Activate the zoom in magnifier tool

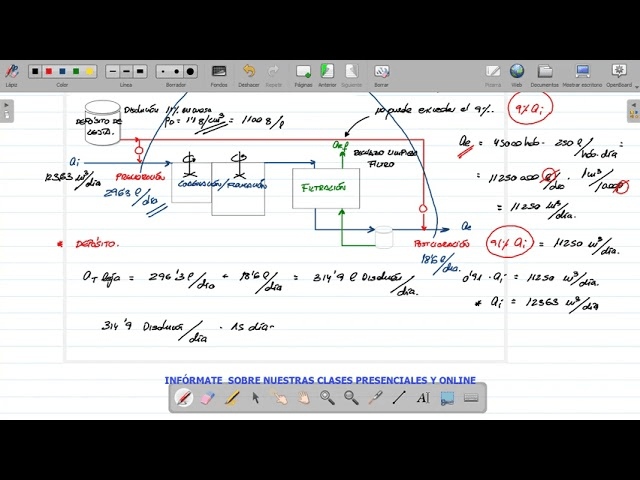coord(327,398)
